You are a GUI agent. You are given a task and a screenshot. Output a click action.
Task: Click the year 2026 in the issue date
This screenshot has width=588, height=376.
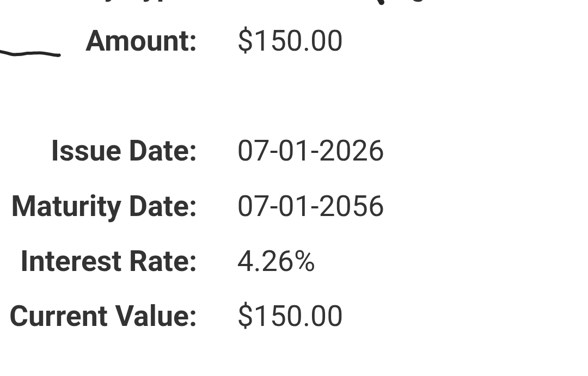click(x=351, y=151)
